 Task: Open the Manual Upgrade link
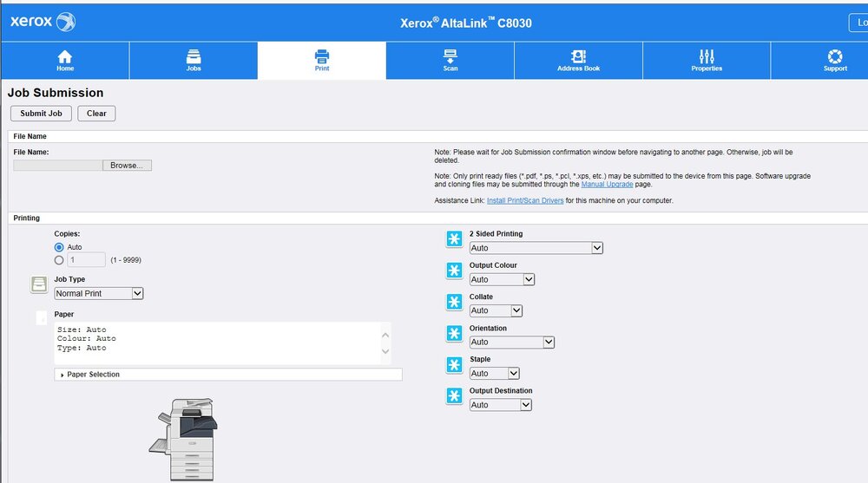(607, 184)
